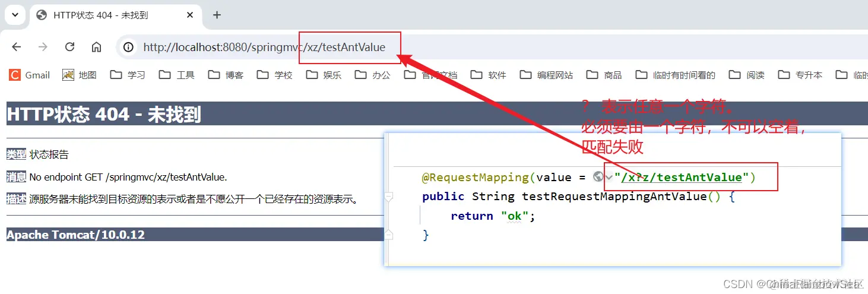The image size is (868, 294).
Task: Click the Apache Tomcat/10.0.12 footer text
Action: coord(75,235)
